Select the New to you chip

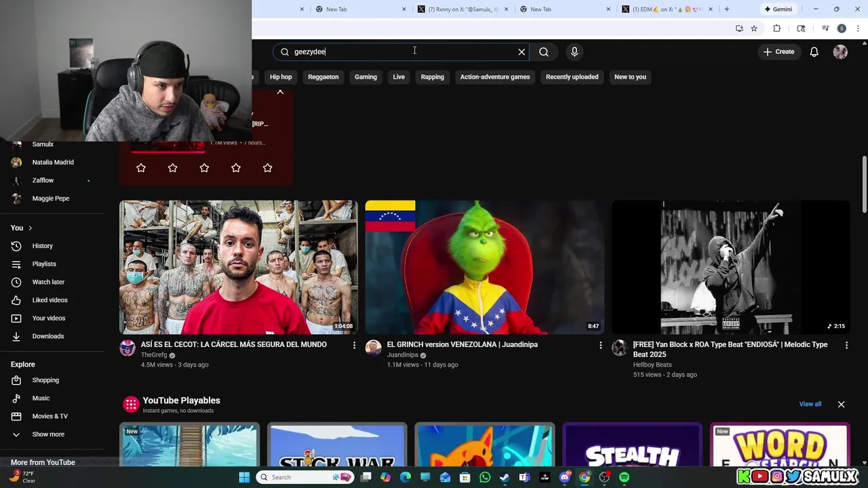click(630, 77)
